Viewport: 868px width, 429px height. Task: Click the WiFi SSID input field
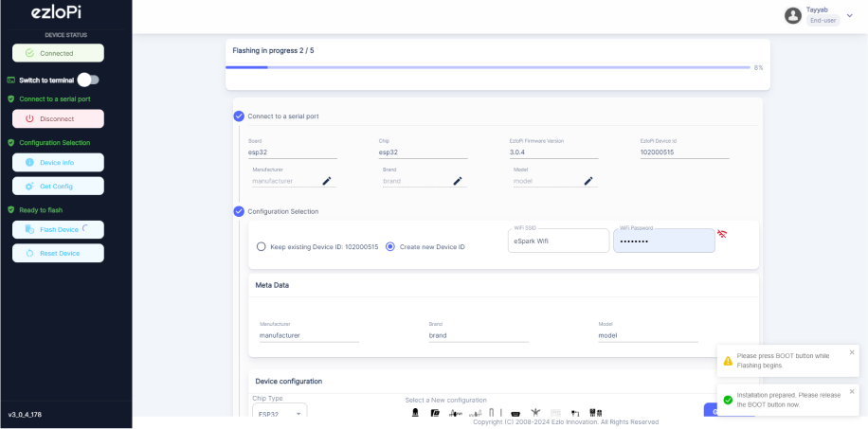558,241
